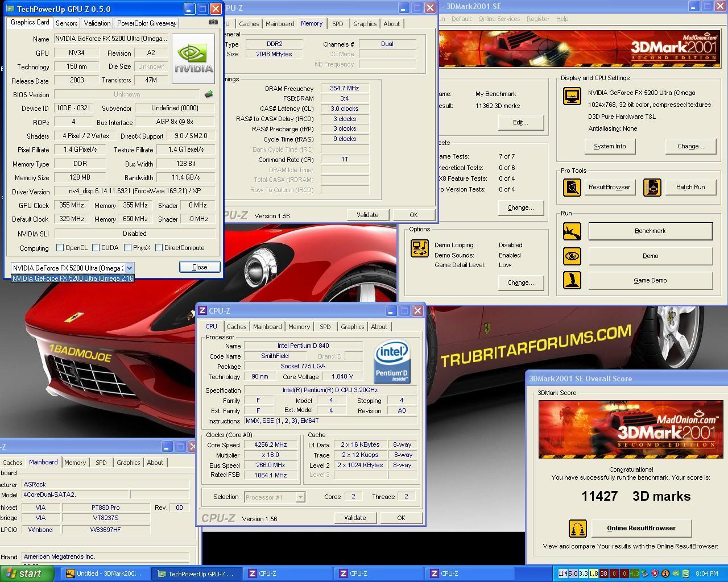This screenshot has width=728, height=582.
Task: Click the green database tray icon
Action: click(685, 573)
